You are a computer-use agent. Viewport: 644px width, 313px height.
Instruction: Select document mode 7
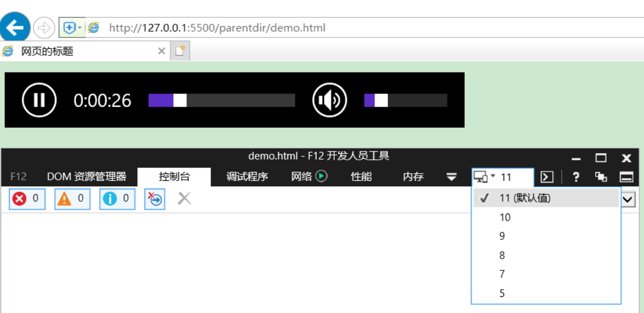(546, 274)
